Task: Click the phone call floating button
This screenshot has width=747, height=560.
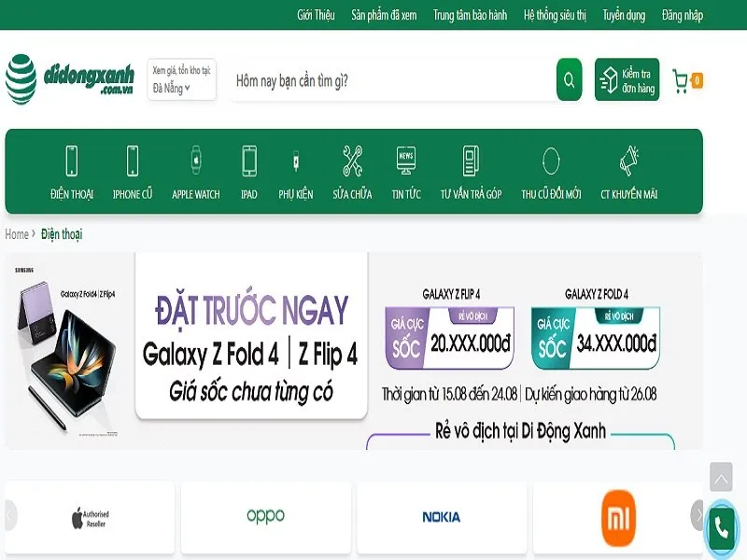Action: (722, 528)
